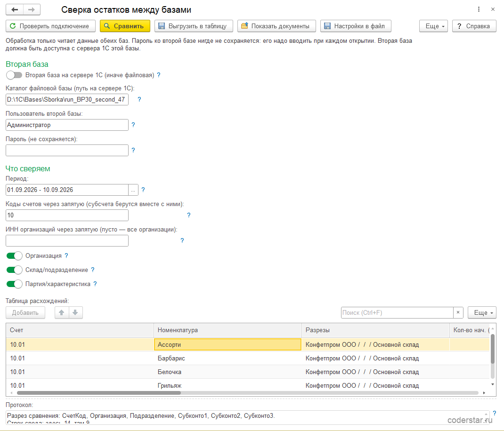Open help for Партия/характеристика toggle
Screen dimensions: 504x431
click(x=95, y=284)
